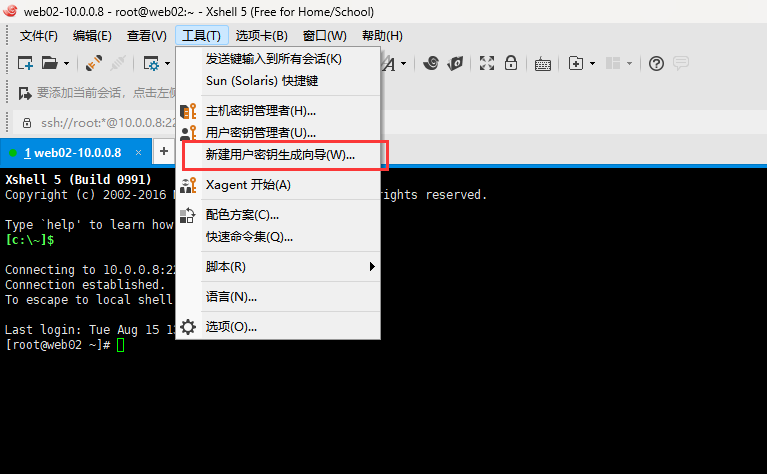This screenshot has height=474, width=767.
Task: Close the web02-10.0.0.8 tab
Action: (138, 153)
